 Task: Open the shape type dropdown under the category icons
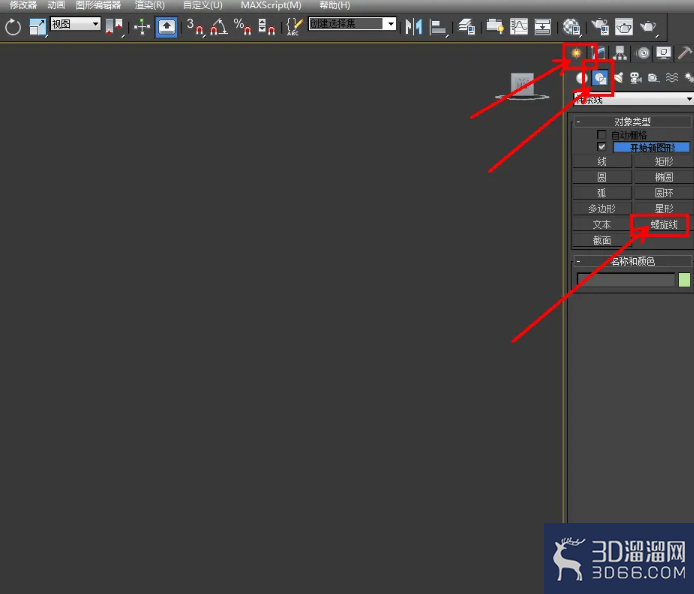tap(633, 99)
